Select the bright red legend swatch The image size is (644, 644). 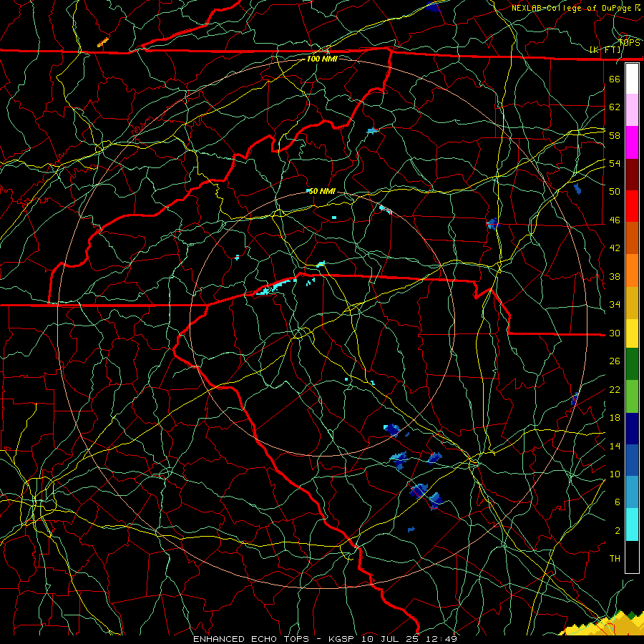(632, 206)
